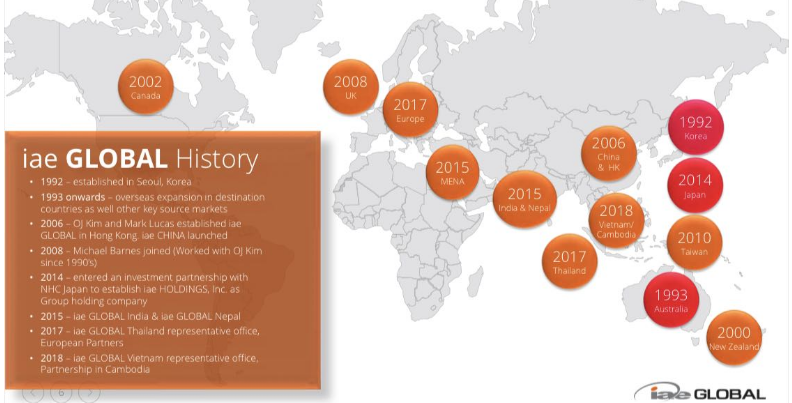Image resolution: width=792 pixels, height=403 pixels.
Task: Click the 2017 Thailand circle marker
Action: click(569, 261)
